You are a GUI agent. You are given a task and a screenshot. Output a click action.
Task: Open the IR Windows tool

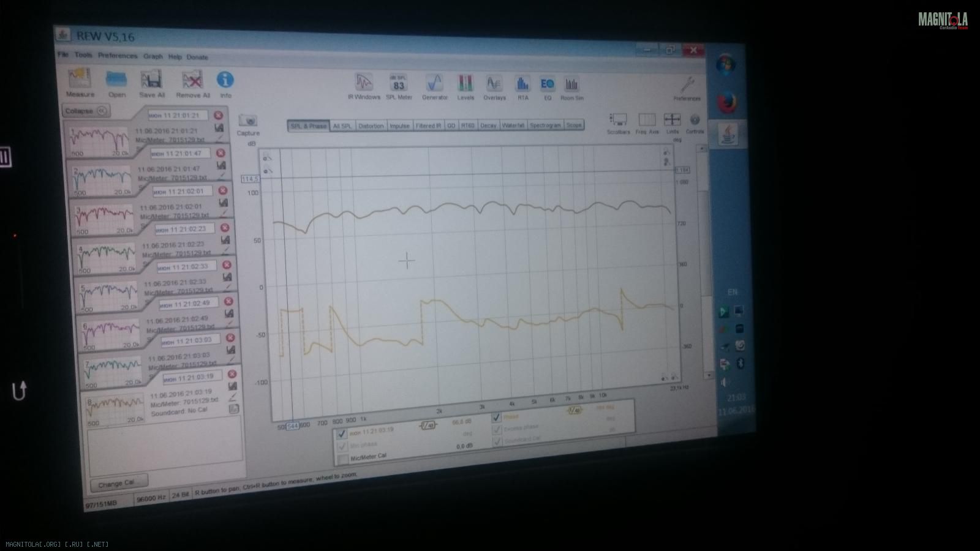tap(364, 86)
